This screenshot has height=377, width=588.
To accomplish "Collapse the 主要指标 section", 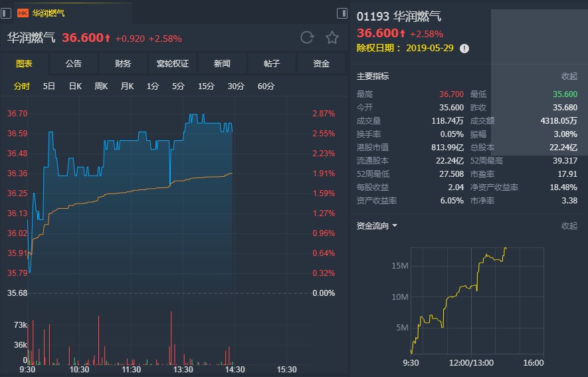I will click(569, 76).
